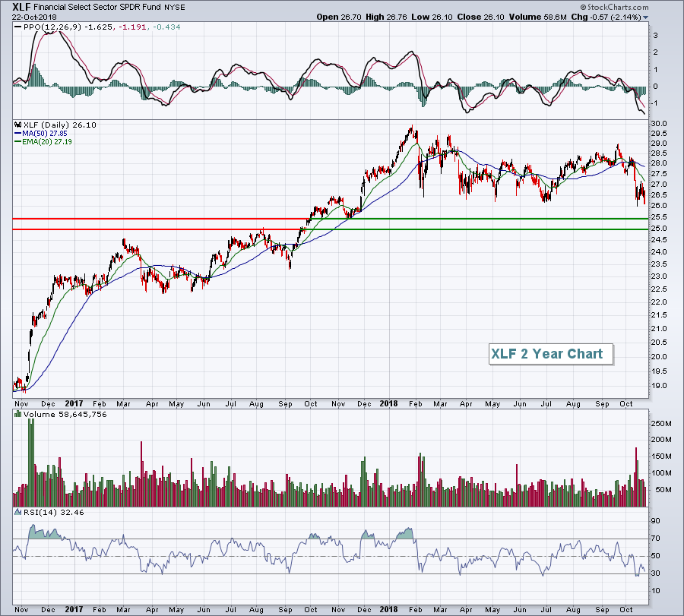Select the blue MA(50) legend line marker
Image resolution: width=684 pixels, height=616 pixels.
tap(18, 134)
